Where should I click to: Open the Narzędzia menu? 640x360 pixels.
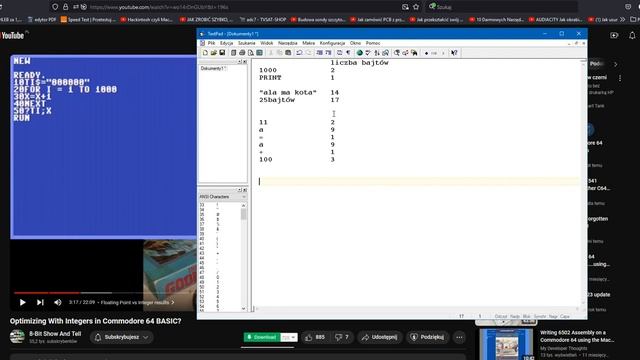pos(288,43)
